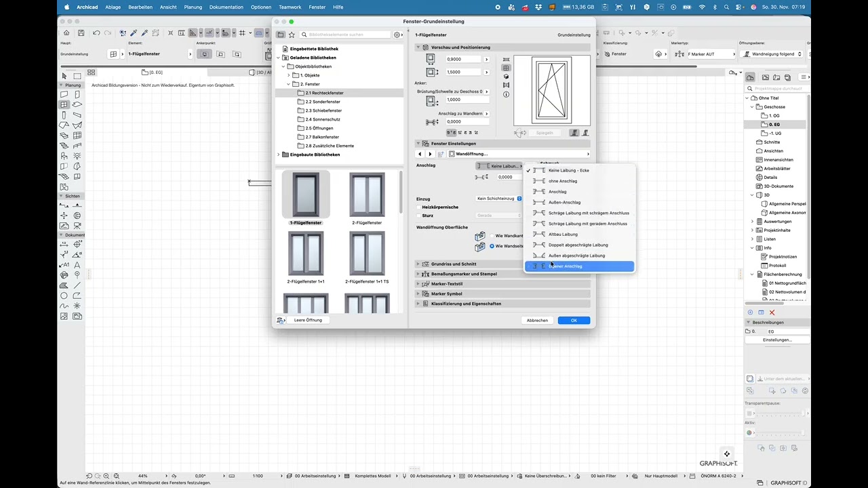Image resolution: width=868 pixels, height=488 pixels.
Task: Click the Bibliothekselemente suchen search field
Action: pyautogui.click(x=346, y=35)
